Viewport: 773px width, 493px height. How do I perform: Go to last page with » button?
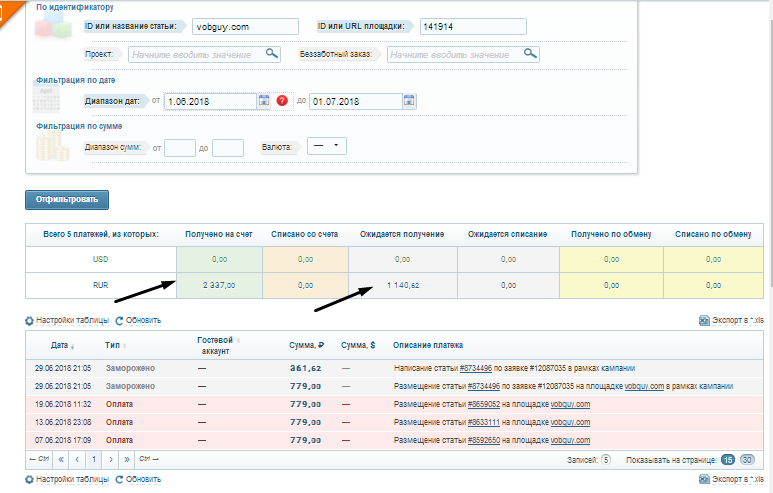coord(127,459)
